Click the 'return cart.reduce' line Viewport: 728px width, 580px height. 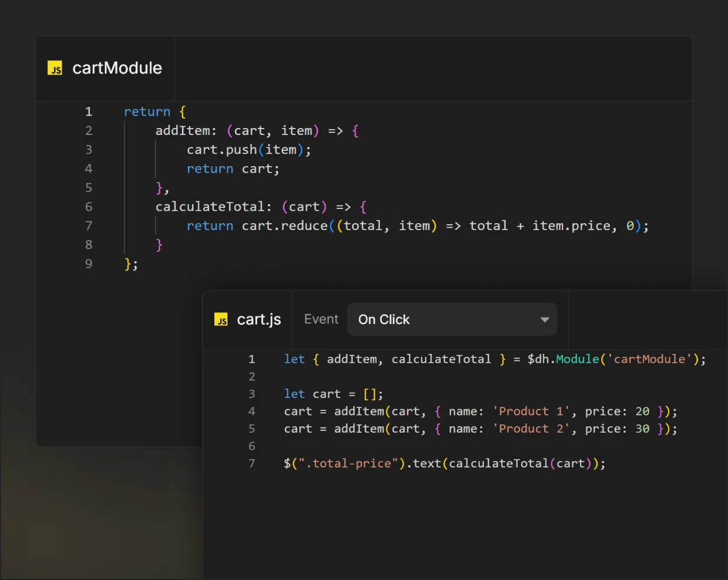[x=418, y=225]
